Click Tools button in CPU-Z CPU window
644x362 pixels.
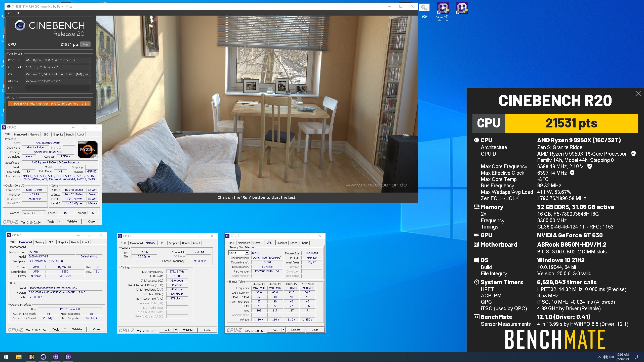coord(51,221)
